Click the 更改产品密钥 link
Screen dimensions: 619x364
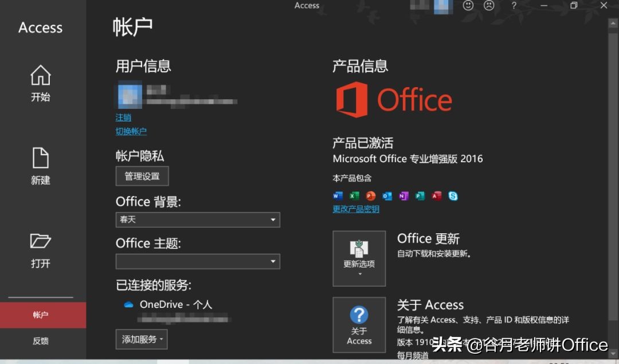point(356,209)
